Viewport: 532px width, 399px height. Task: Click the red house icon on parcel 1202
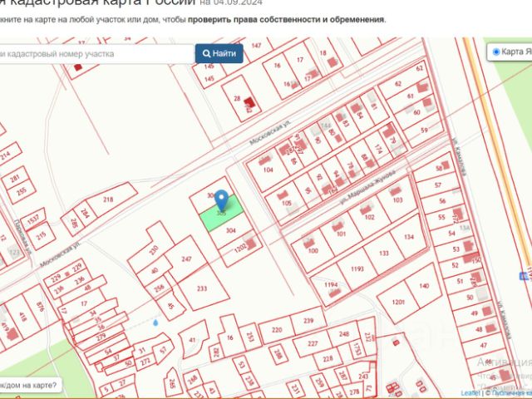[x=251, y=244]
